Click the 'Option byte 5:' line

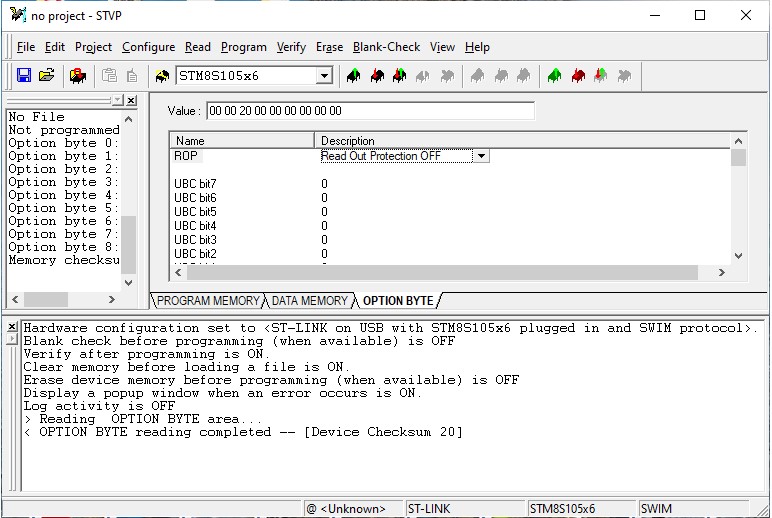click(64, 208)
